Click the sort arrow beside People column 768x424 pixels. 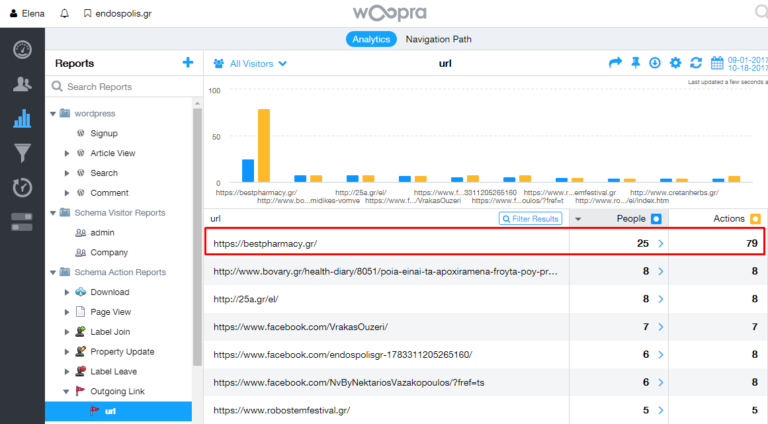pos(578,219)
